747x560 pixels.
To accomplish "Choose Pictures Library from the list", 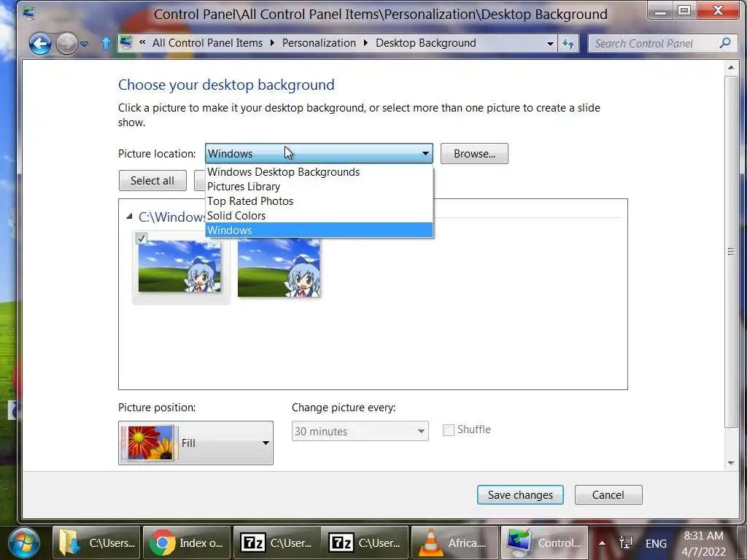I will (x=320, y=187).
